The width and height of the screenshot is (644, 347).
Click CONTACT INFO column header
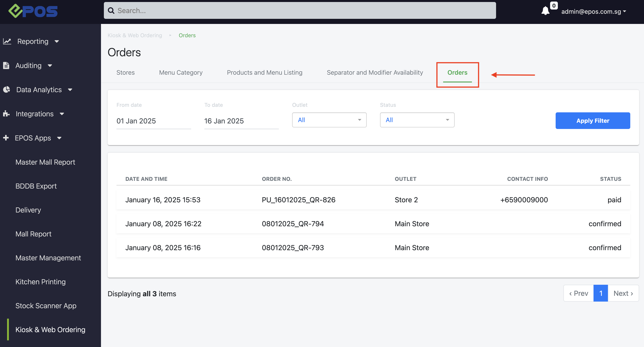click(527, 179)
